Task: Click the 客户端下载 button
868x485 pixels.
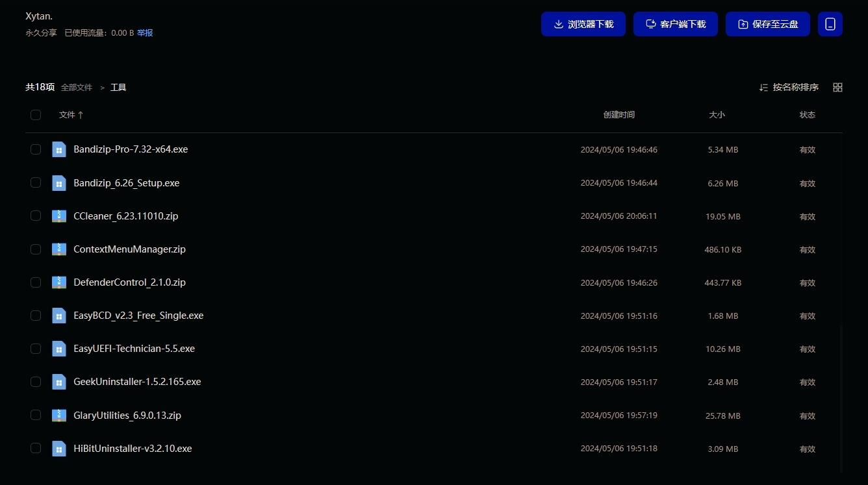Action: click(x=676, y=24)
